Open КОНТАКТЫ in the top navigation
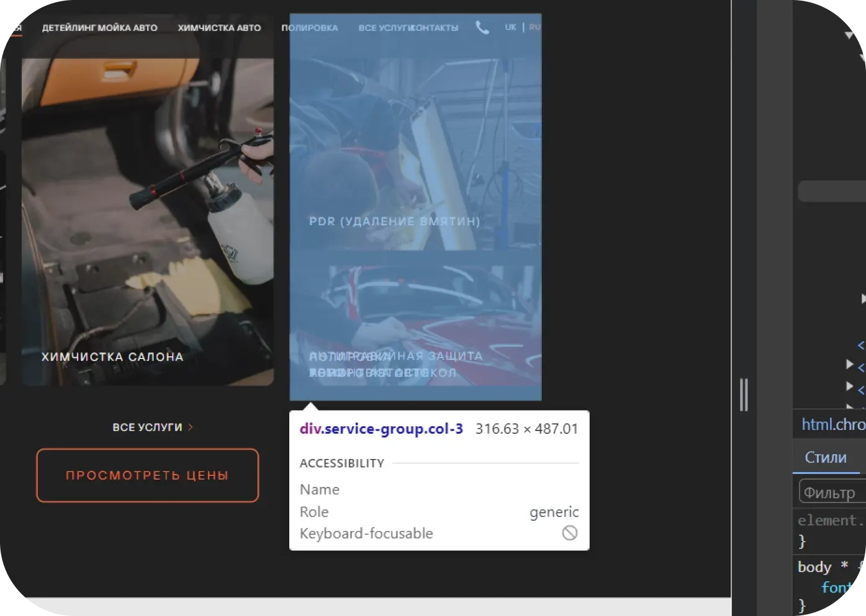This screenshot has height=616, width=866. [436, 28]
